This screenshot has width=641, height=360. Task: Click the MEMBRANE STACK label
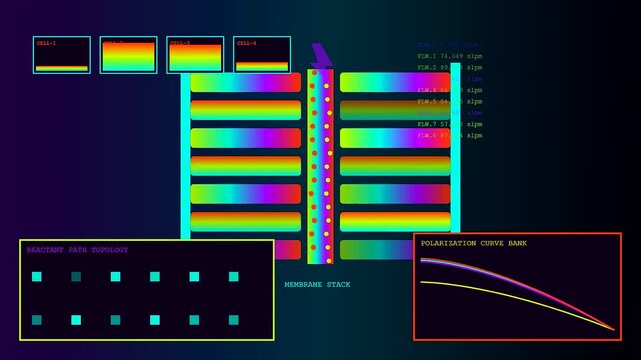click(x=317, y=284)
